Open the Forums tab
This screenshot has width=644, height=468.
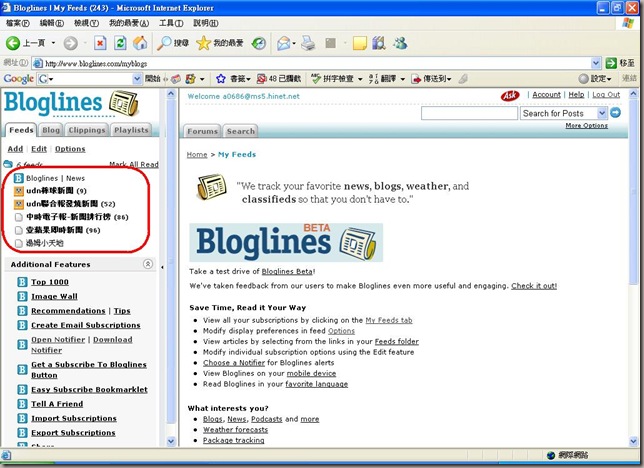[202, 131]
